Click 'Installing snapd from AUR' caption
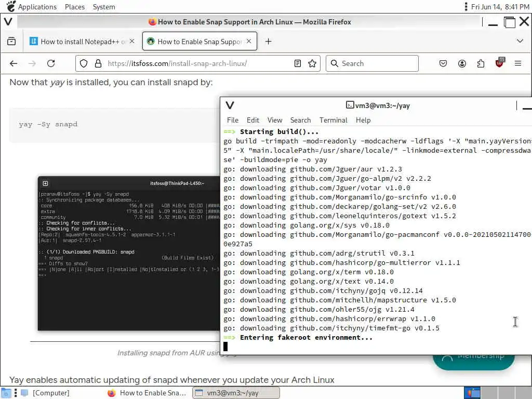The height and width of the screenshot is (399, 532). (x=169, y=353)
